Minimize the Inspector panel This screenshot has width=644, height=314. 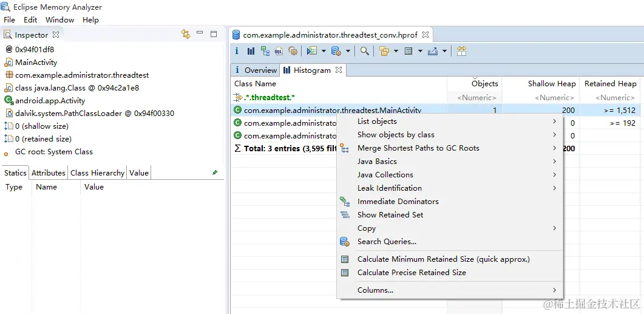tap(200, 33)
